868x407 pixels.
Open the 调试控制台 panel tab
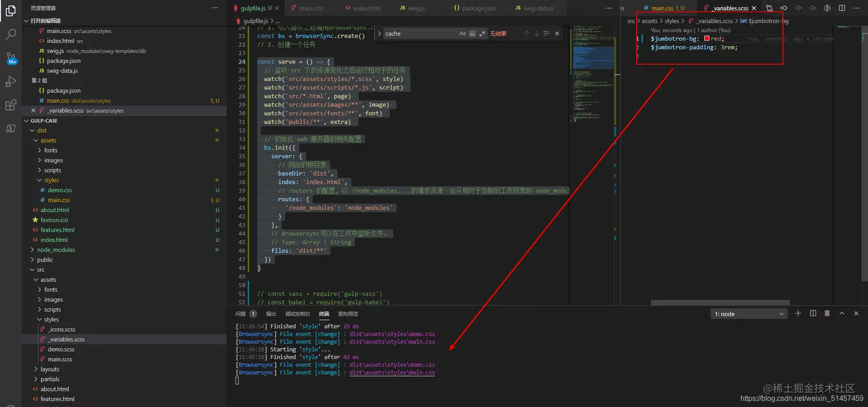(x=297, y=314)
